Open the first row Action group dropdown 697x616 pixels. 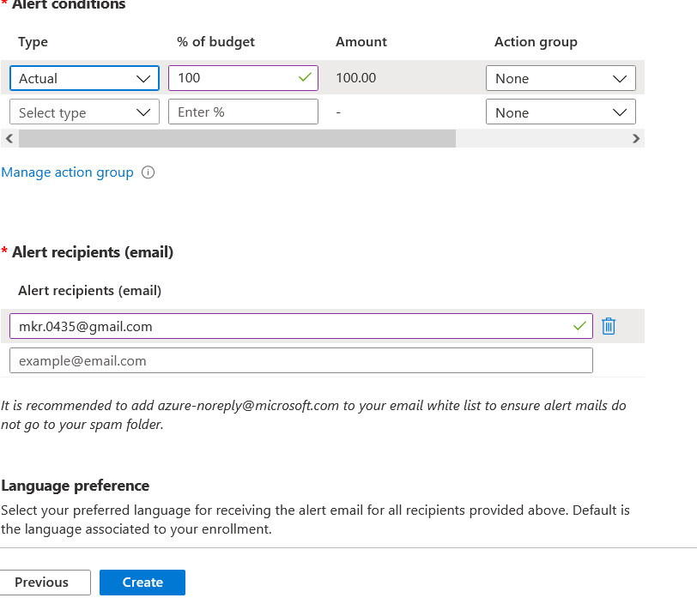click(561, 78)
